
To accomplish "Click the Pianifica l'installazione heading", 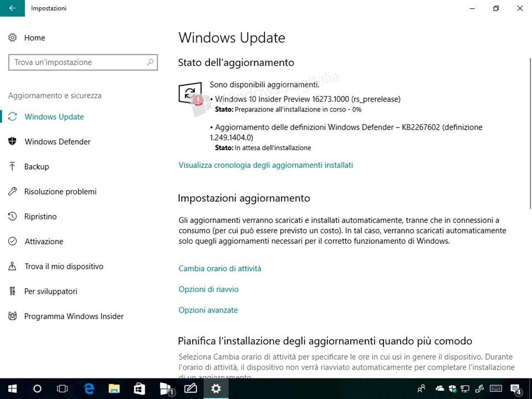I will [x=325, y=341].
